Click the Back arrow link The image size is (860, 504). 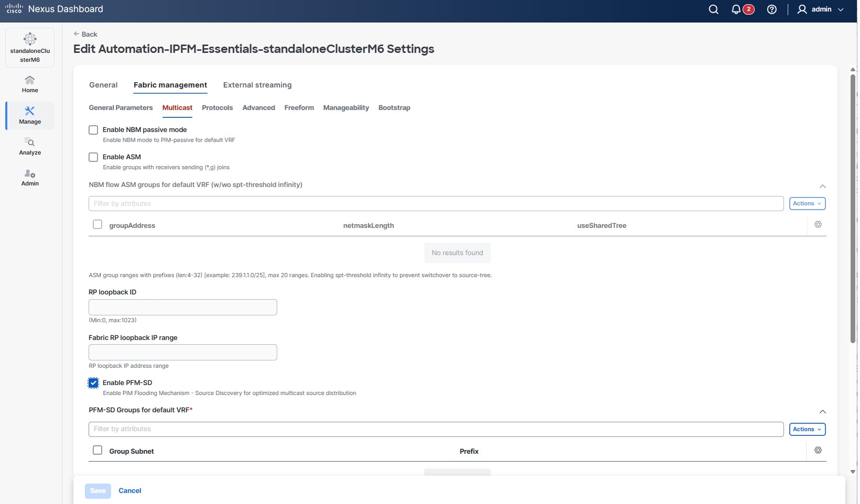85,34
